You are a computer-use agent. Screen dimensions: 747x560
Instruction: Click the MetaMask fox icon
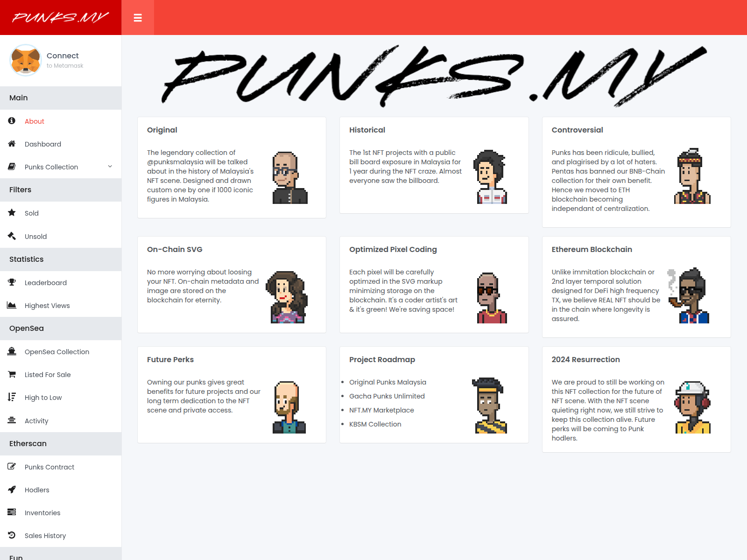[26, 60]
